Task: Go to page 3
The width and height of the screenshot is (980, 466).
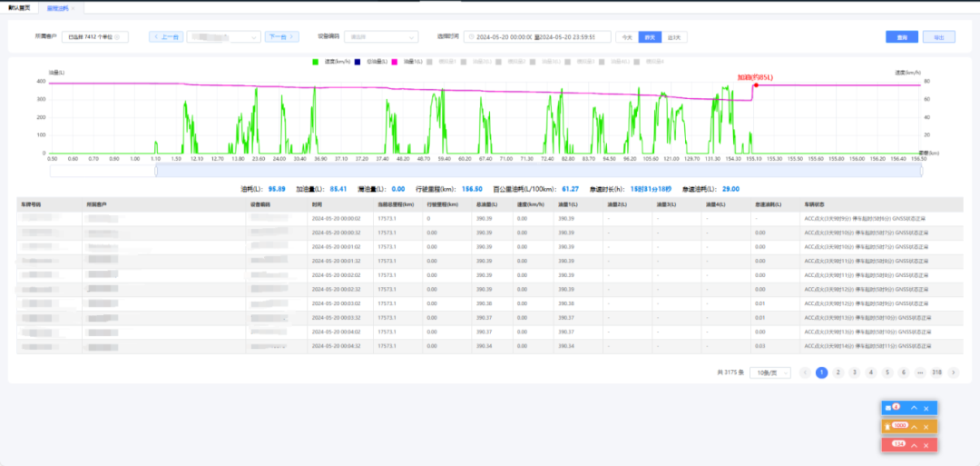Action: pyautogui.click(x=855, y=372)
